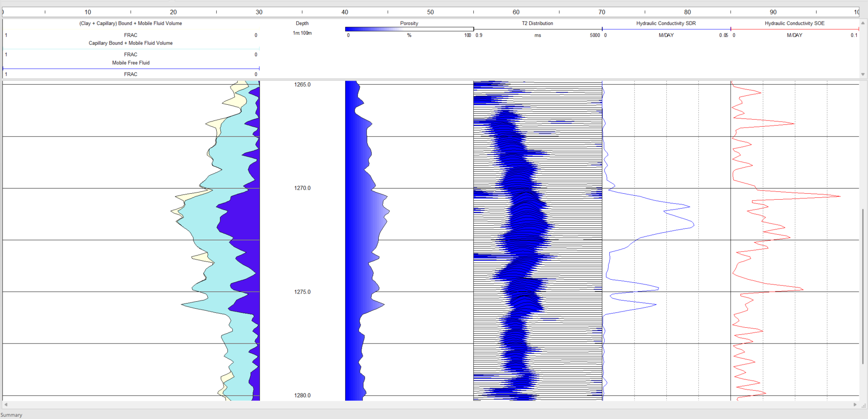Image resolution: width=868 pixels, height=419 pixels.
Task: Click the Porosity gradient color bar
Action: [409, 29]
